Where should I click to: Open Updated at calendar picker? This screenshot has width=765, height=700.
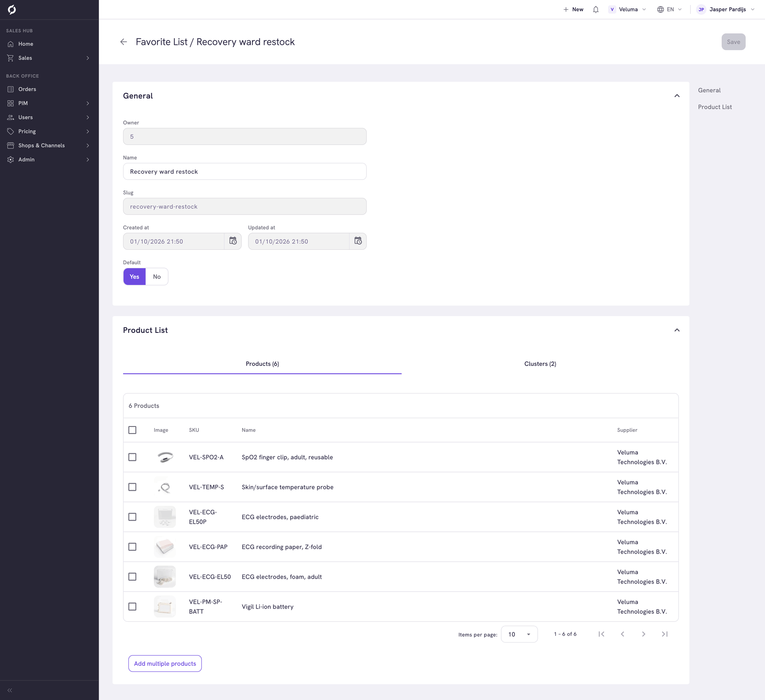[x=358, y=241]
